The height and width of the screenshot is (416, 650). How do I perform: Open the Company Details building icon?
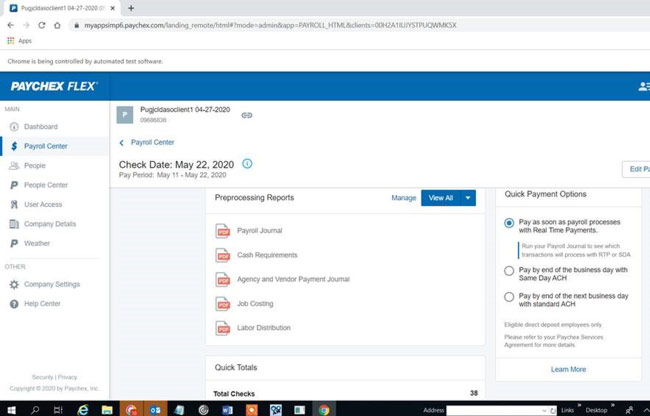click(14, 224)
